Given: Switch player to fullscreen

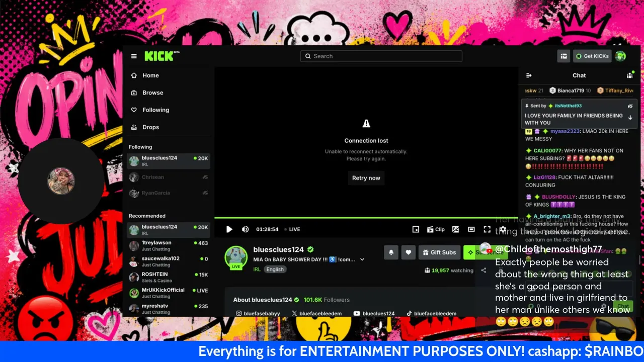Looking at the screenshot, I should (487, 229).
